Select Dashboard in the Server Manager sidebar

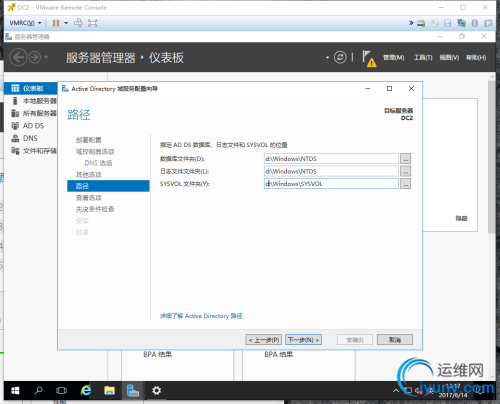[31, 88]
